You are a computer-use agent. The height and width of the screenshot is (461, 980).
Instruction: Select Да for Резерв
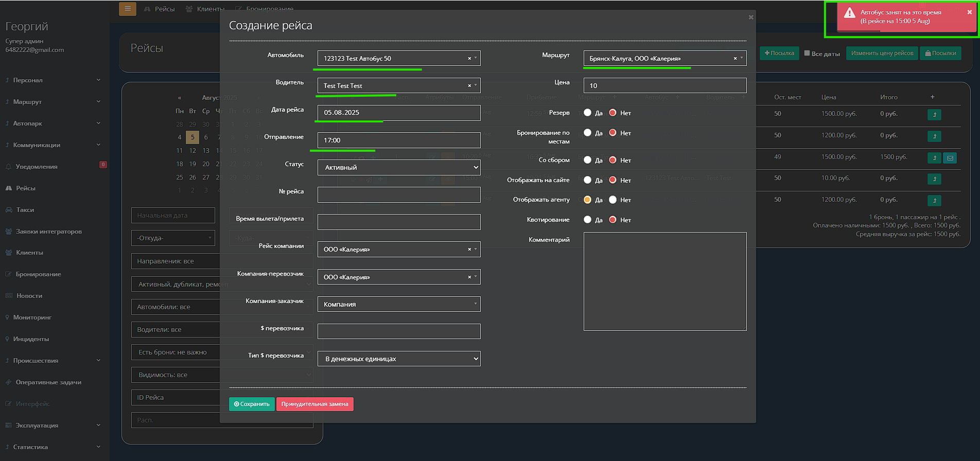pyautogui.click(x=587, y=113)
